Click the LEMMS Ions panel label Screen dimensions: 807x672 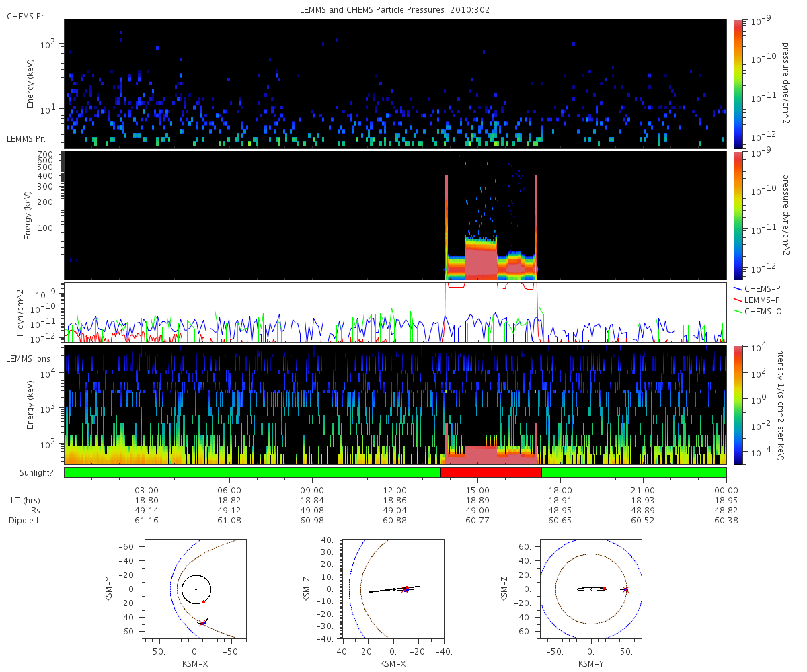click(x=30, y=360)
